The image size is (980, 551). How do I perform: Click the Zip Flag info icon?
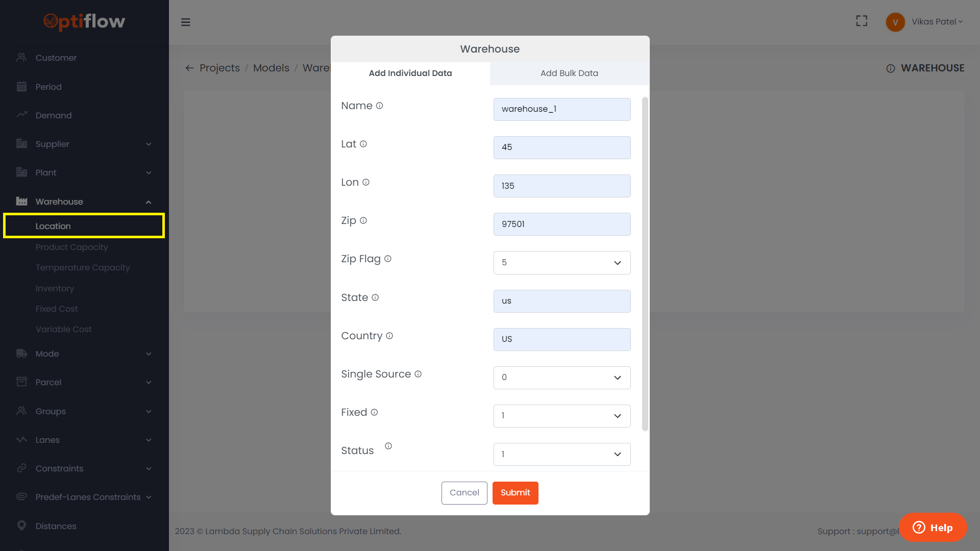coord(388,259)
